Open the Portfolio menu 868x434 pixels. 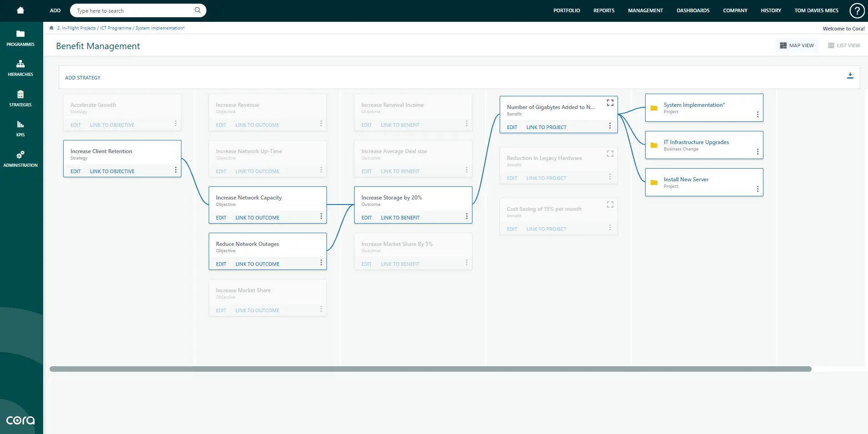tap(567, 10)
